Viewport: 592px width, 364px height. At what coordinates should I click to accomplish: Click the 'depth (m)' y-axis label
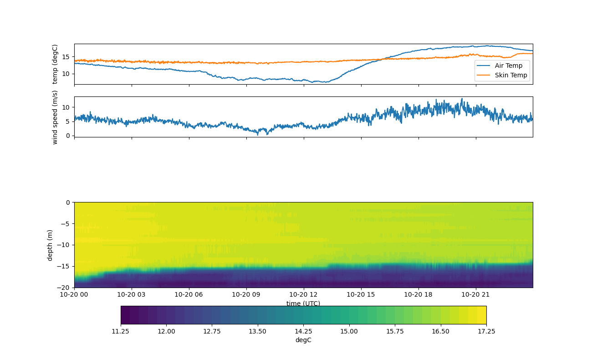point(50,245)
